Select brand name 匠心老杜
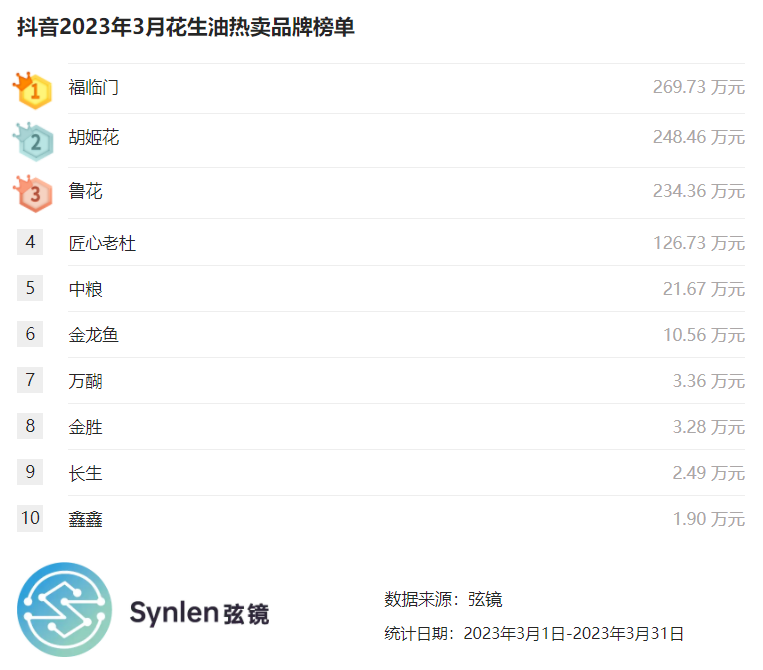763x670 pixels. click(x=102, y=243)
